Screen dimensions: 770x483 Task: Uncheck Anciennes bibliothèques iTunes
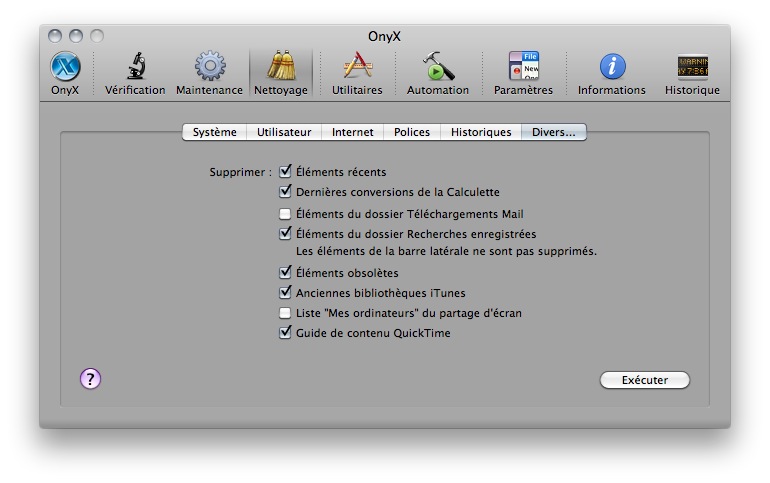[x=285, y=293]
